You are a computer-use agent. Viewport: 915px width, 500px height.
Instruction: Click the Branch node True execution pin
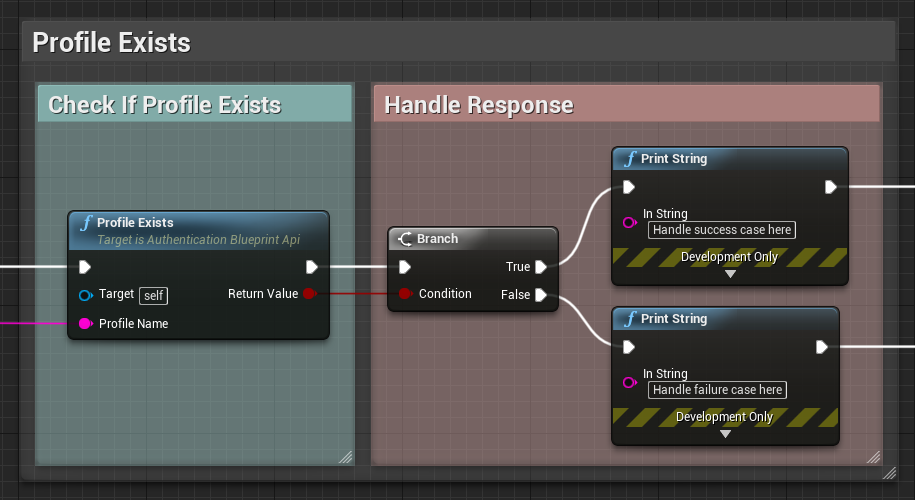pos(541,267)
